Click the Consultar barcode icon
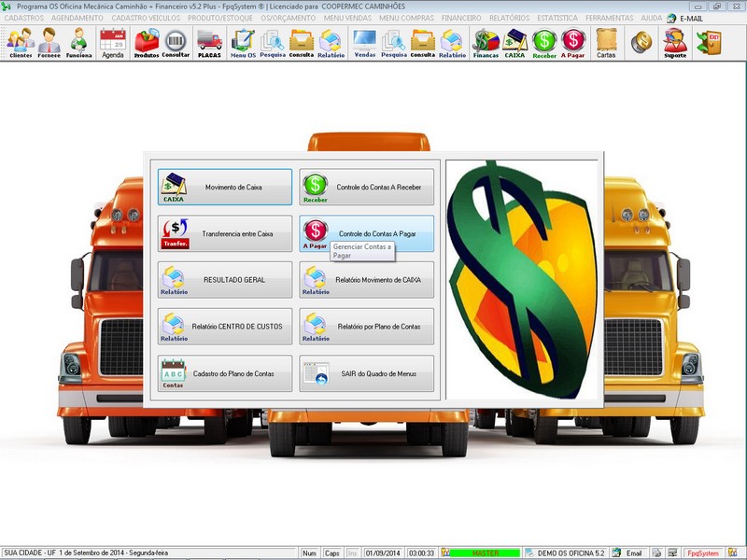Image resolution: width=747 pixels, height=560 pixels. click(176, 43)
